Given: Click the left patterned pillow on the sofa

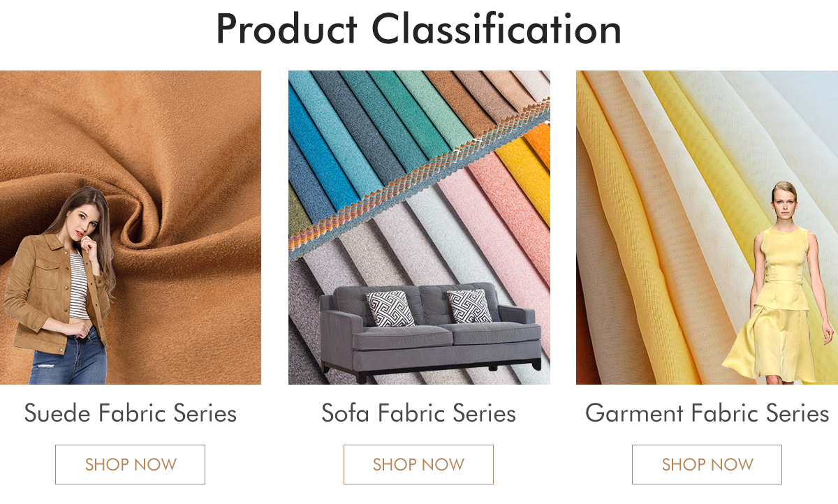Looking at the screenshot, I should pyautogui.click(x=390, y=308).
